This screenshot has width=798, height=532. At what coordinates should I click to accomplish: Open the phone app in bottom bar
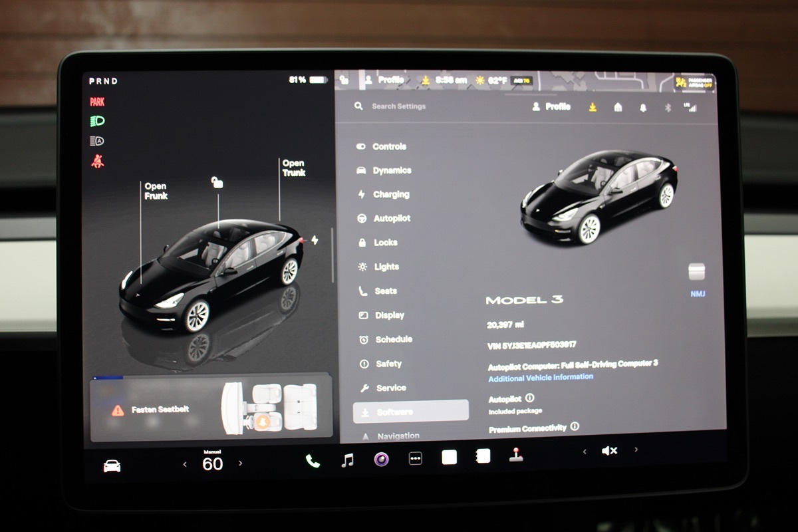coord(312,461)
